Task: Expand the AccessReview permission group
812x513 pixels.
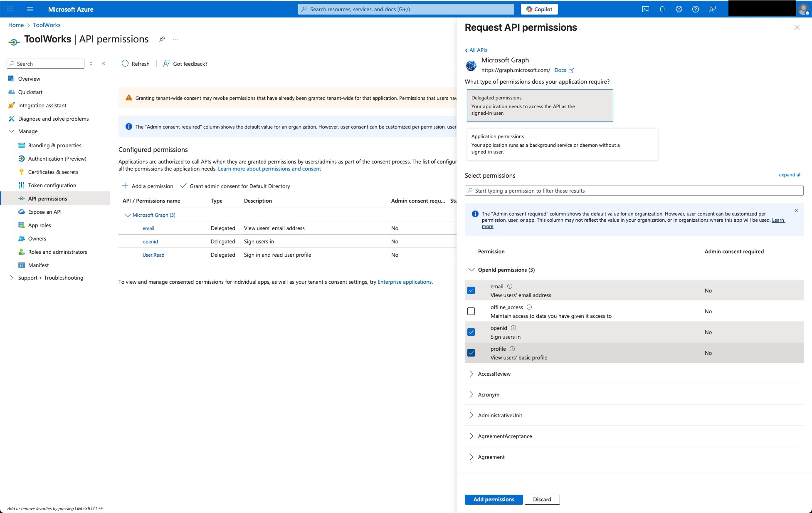Action: point(471,374)
